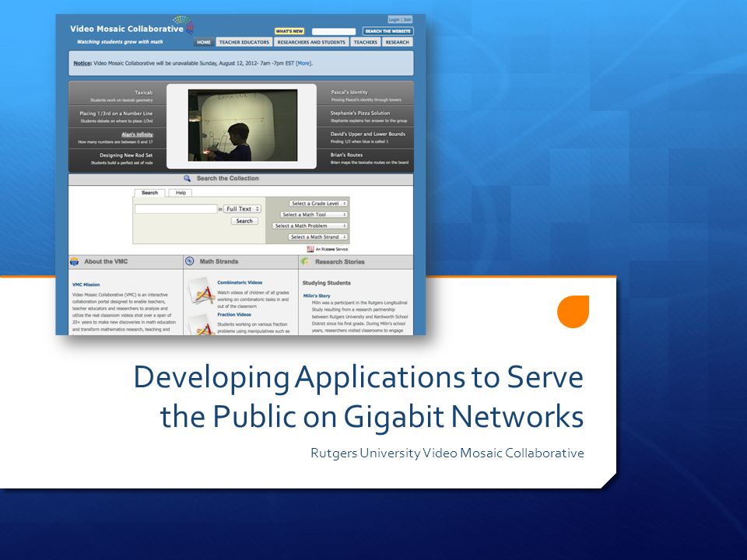The height and width of the screenshot is (560, 747).
Task: Go to the HOME navigation tab
Action: click(x=204, y=42)
